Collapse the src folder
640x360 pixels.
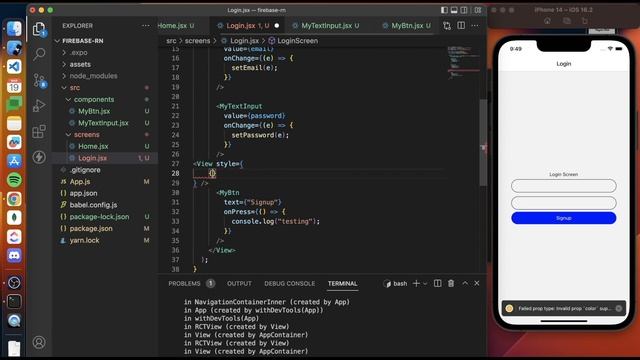75,88
